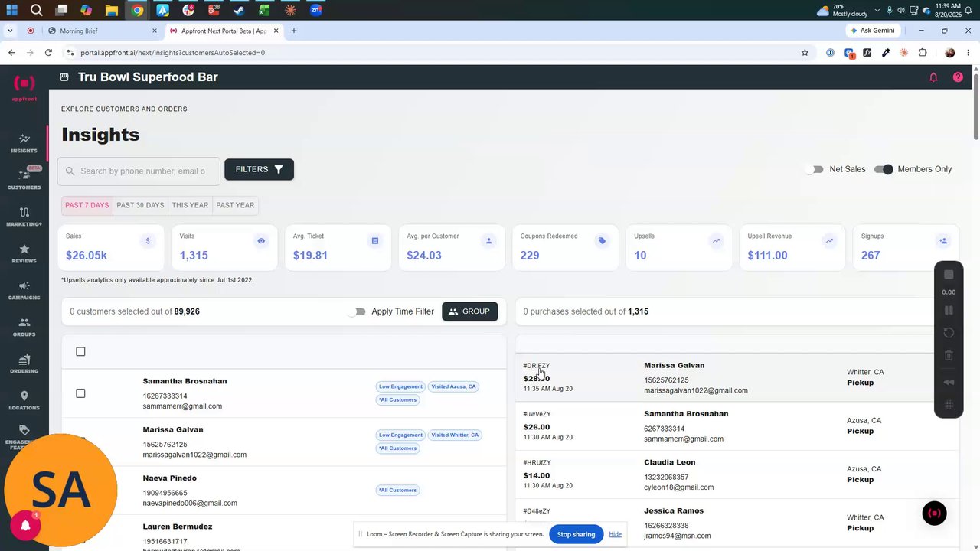Click the Appfront logo in sidebar
Screen dimensions: 980x551
pos(24,88)
